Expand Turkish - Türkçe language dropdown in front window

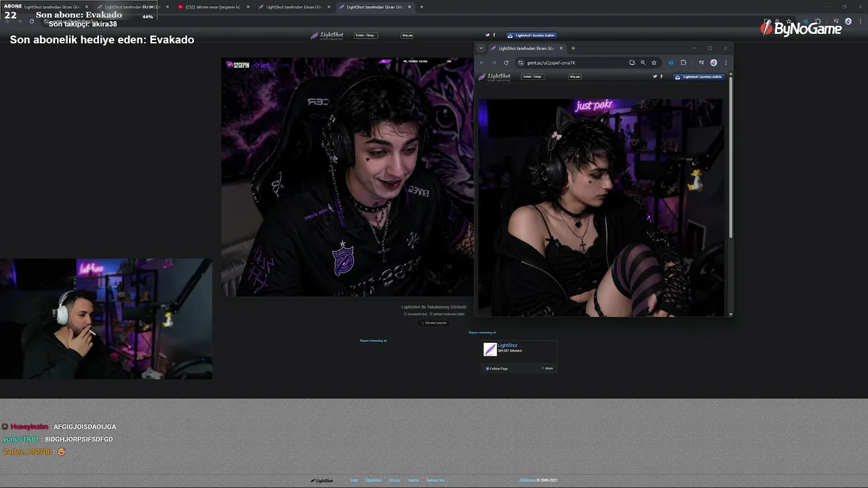tap(533, 77)
